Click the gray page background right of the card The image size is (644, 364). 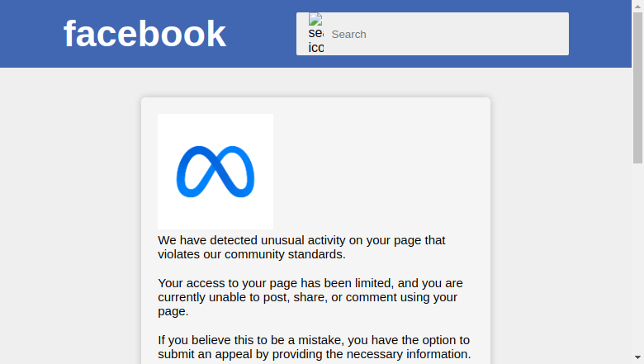(561, 215)
